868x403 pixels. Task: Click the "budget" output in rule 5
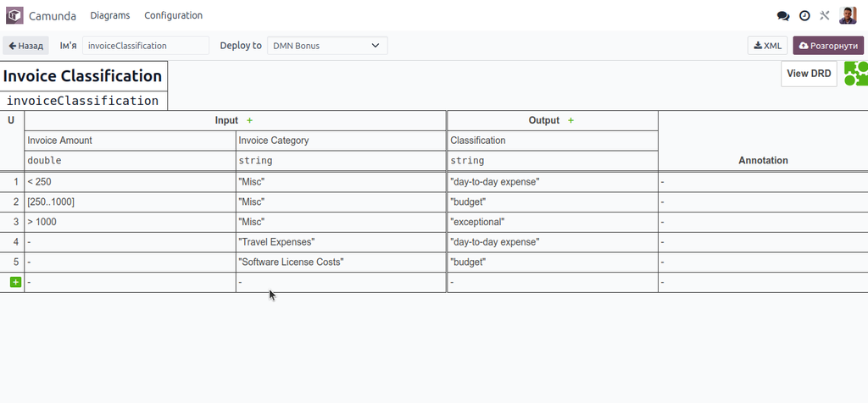point(553,262)
